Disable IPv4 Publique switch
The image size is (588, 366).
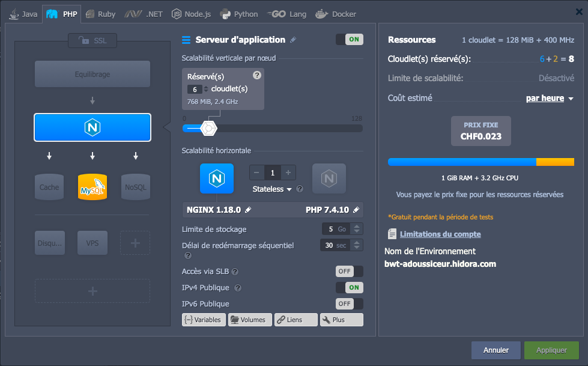click(x=350, y=287)
